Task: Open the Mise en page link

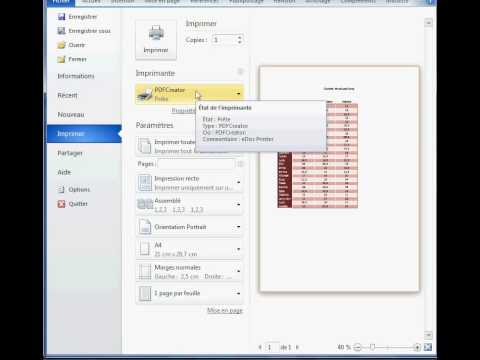Action: (225, 310)
